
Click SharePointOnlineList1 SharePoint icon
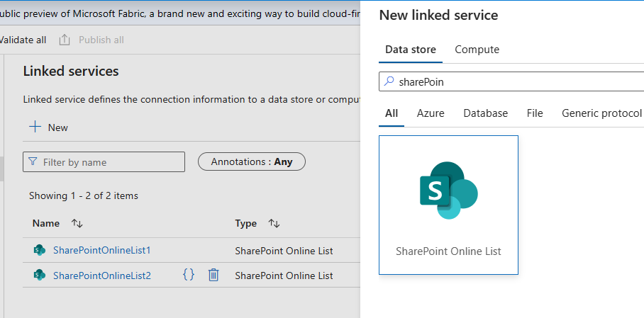[x=40, y=250]
